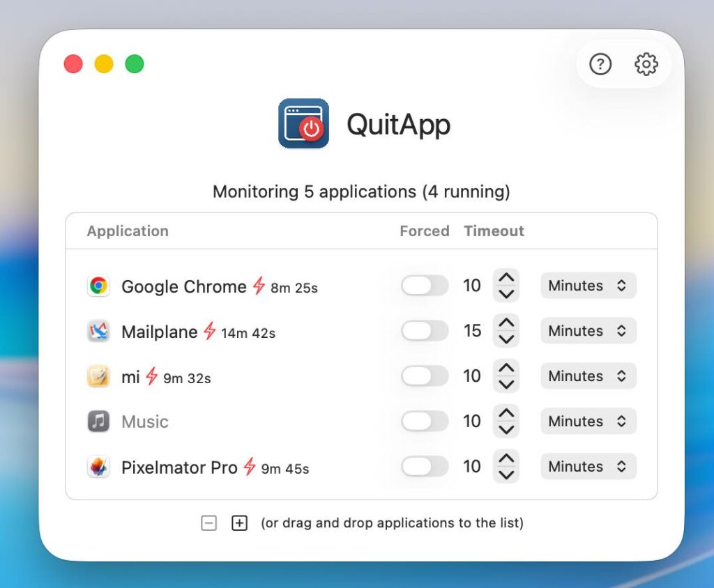
Task: Click the Application column header
Action: click(x=128, y=231)
